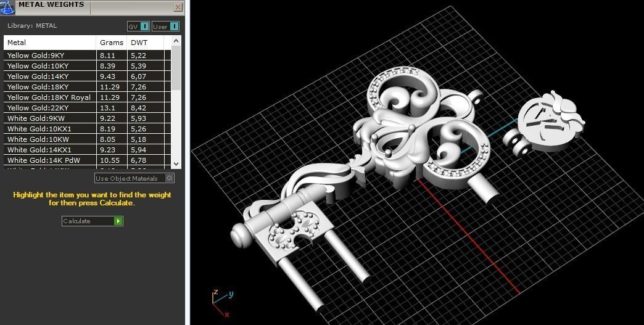Select the White Gold:10KX1 row

click(87, 128)
